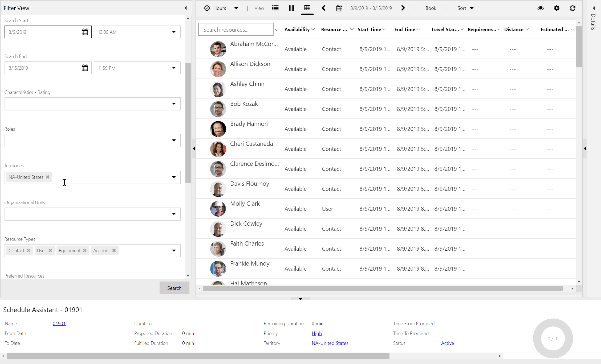Viewport: 601px width, 364px height.
Task: Click the settings/gear icon in toolbar
Action: [x=558, y=8]
